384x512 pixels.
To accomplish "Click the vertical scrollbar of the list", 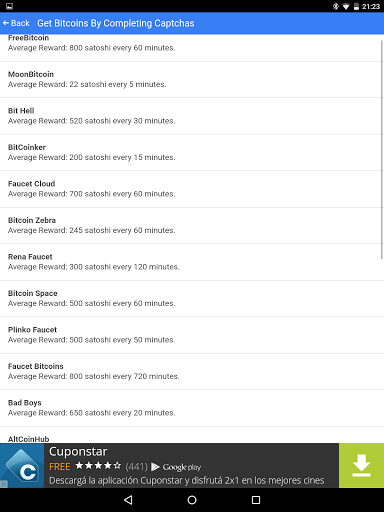I will pyautogui.click(x=382, y=149).
